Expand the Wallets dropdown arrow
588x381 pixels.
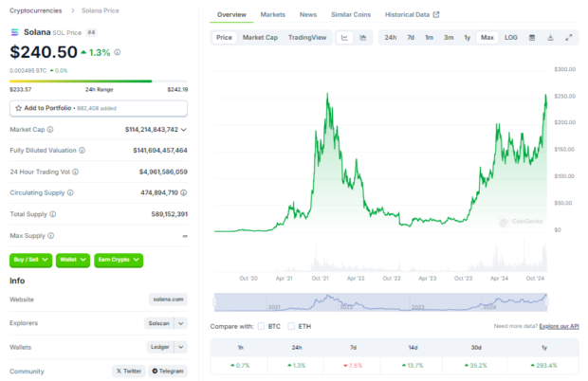tap(181, 347)
